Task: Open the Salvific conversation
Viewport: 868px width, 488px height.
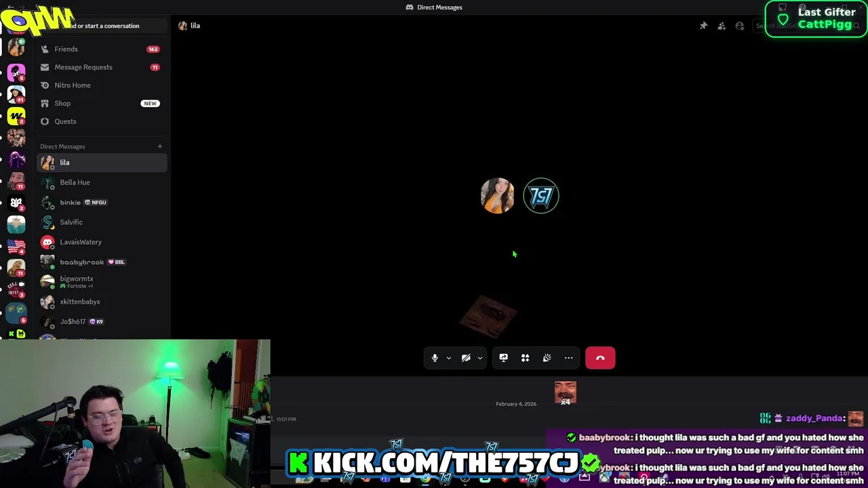Action: (102, 222)
